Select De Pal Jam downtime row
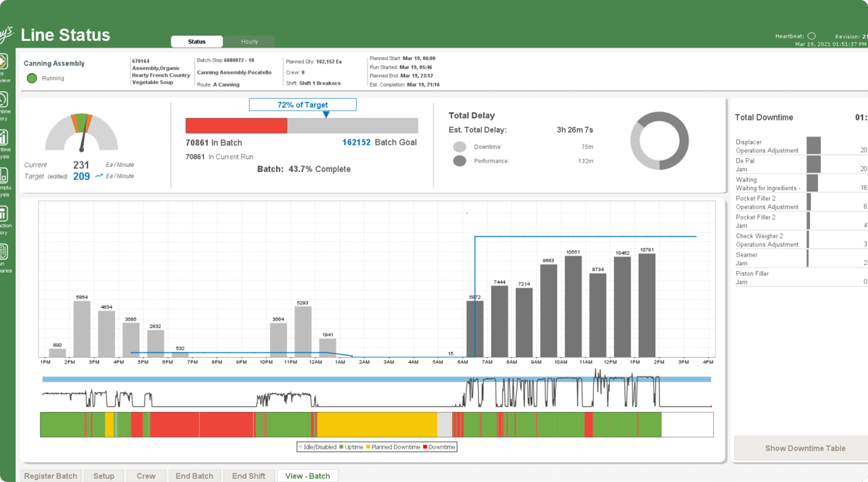Viewport: 868px width, 482px height. [801, 165]
